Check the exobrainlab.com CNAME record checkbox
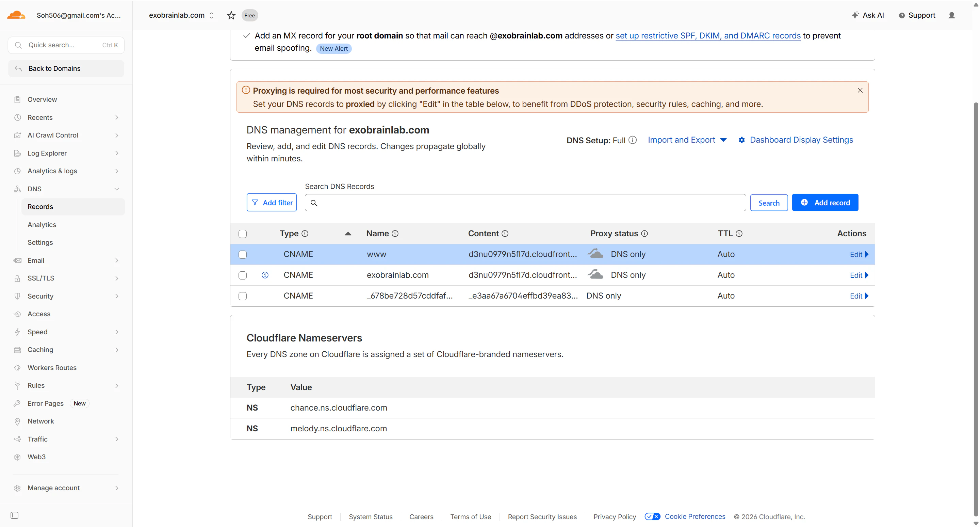Image resolution: width=980 pixels, height=527 pixels. 242,275
